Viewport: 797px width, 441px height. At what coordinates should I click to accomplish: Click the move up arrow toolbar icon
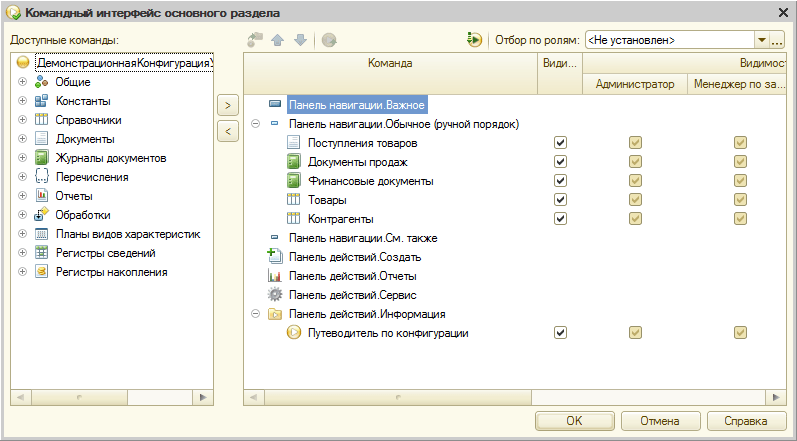278,41
